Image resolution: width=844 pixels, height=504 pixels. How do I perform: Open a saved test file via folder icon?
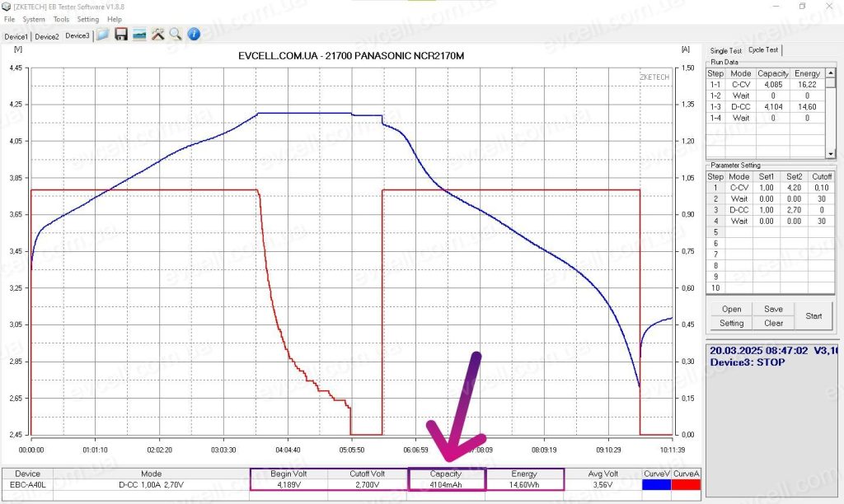pos(102,35)
